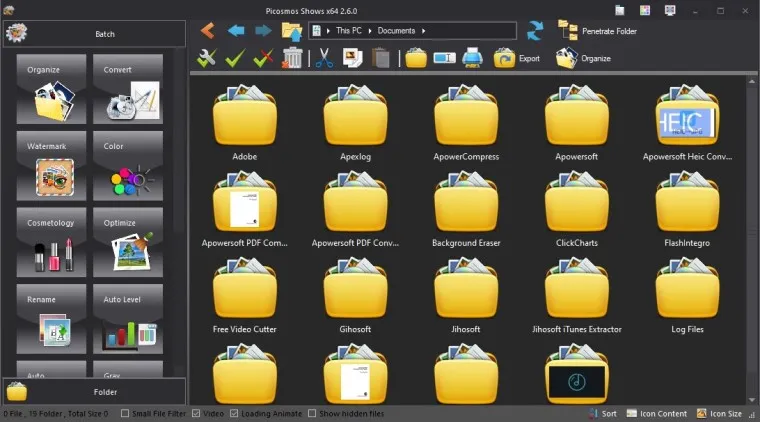Expand the arrow after Documents in path

point(423,31)
